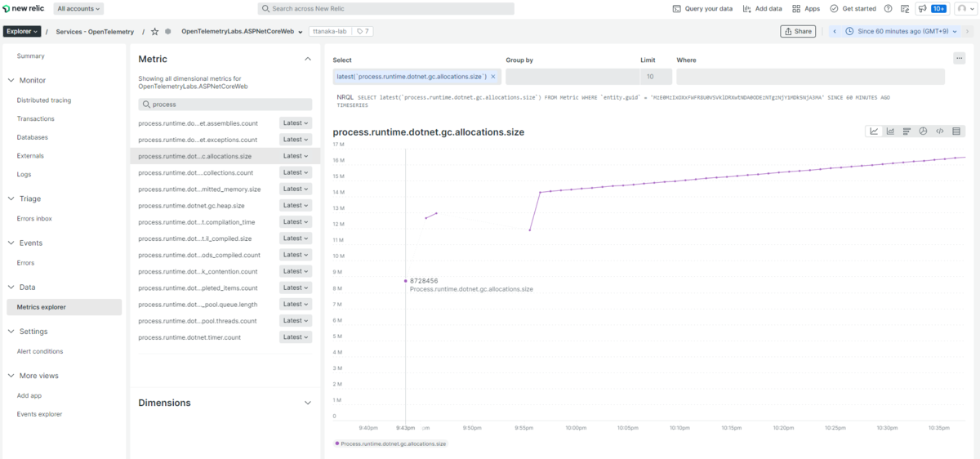The width and height of the screenshot is (980, 459).
Task: Click the ttanaka-lab account tag
Action: coord(330,31)
